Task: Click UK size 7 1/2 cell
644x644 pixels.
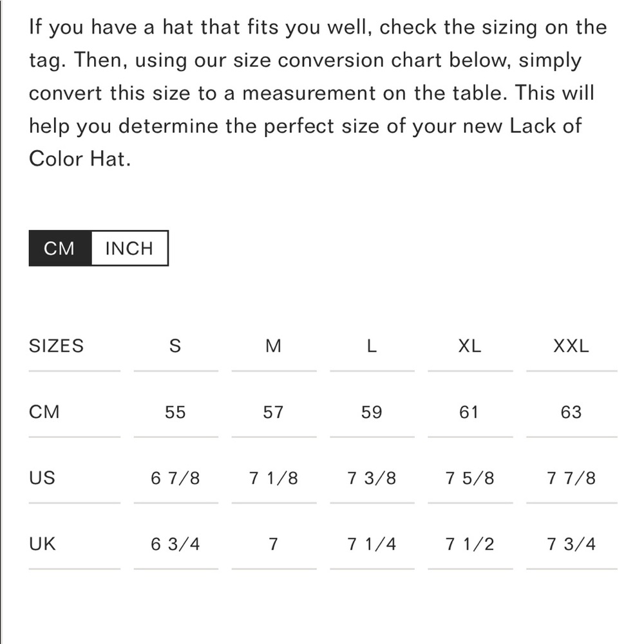Action: click(x=470, y=544)
